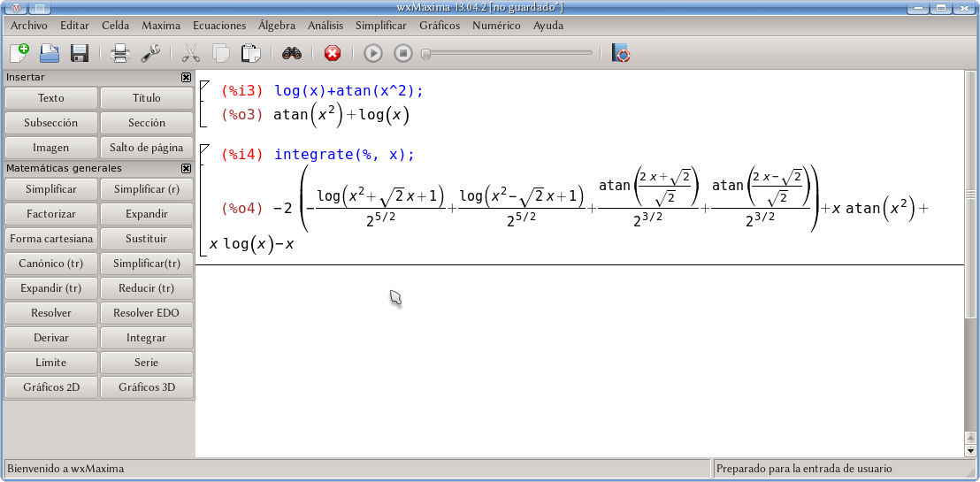This screenshot has height=482, width=980.
Task: Open help via the lifebuoy icon
Action: click(622, 54)
